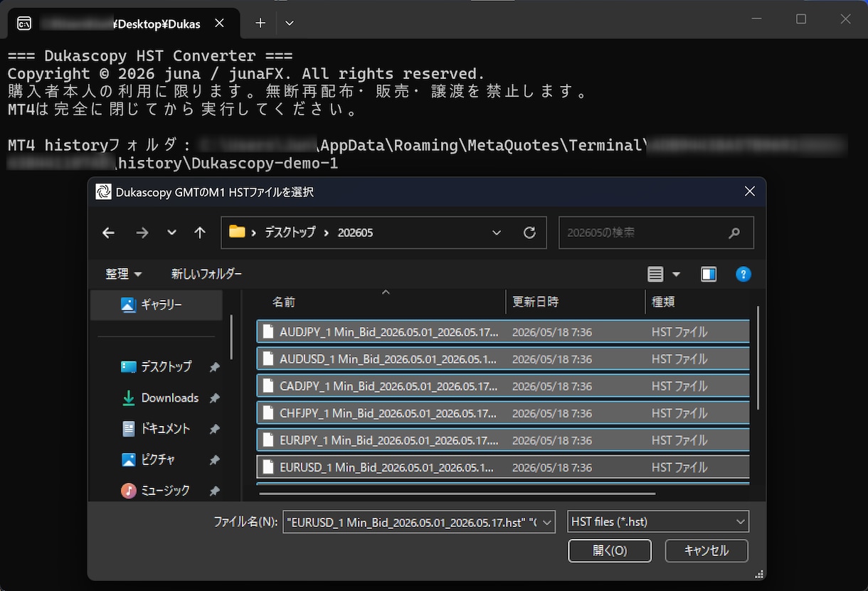This screenshot has width=868, height=591.
Task: Select デスクトップ in the address breadcrumb
Action: coord(290,233)
